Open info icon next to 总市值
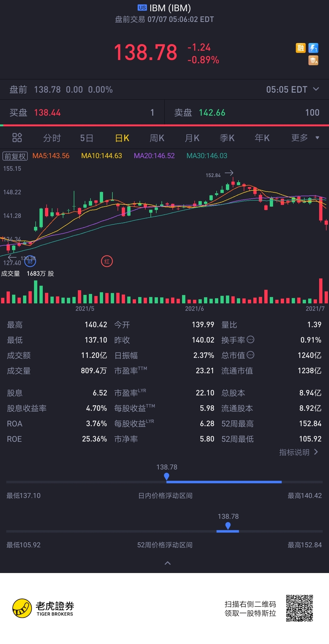Viewport: 329px width, 644px height. (250, 355)
